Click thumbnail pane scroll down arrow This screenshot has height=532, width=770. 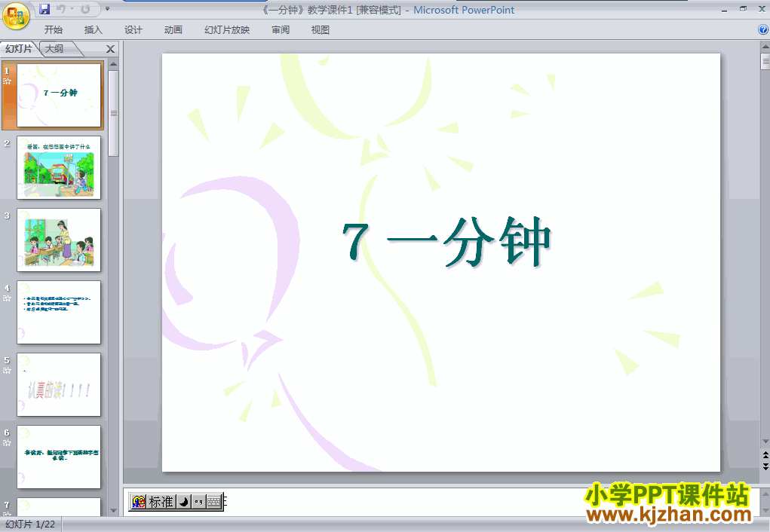tap(113, 511)
